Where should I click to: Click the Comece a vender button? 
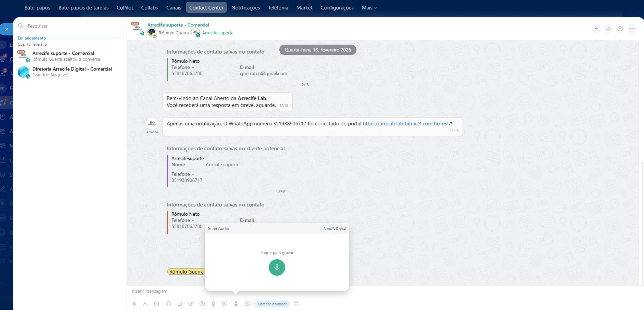click(272, 304)
